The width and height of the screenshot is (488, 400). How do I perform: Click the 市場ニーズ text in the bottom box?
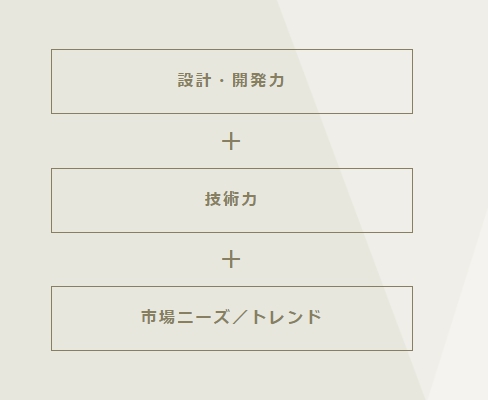[185, 317]
